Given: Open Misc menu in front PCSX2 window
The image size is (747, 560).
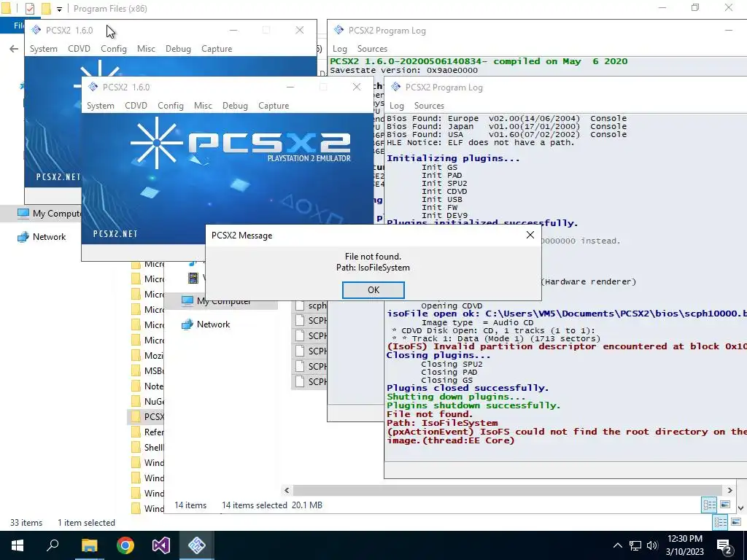Looking at the screenshot, I should point(203,106).
